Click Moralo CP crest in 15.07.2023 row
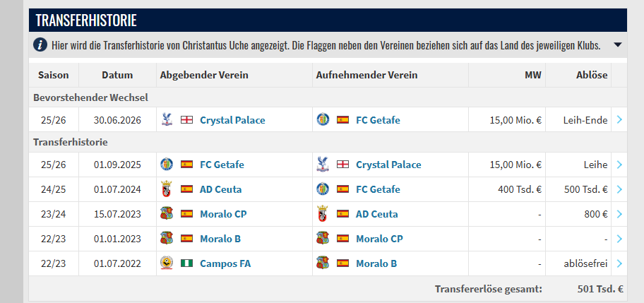 [167, 214]
